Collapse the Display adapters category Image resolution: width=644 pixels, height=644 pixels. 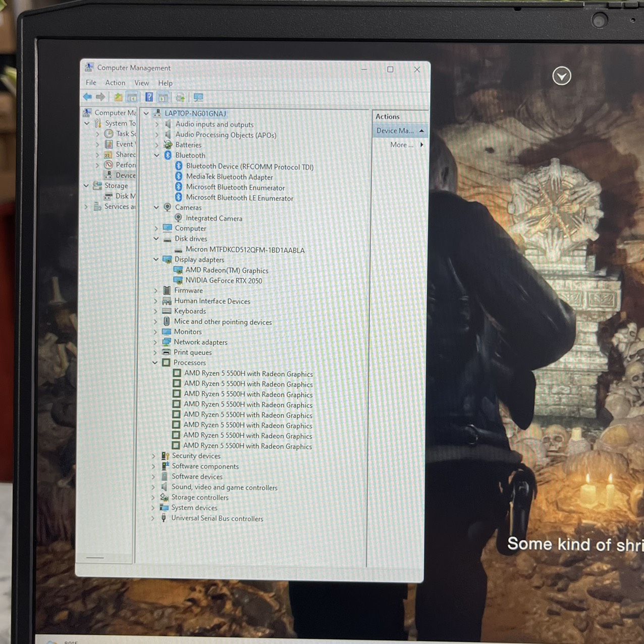(156, 259)
